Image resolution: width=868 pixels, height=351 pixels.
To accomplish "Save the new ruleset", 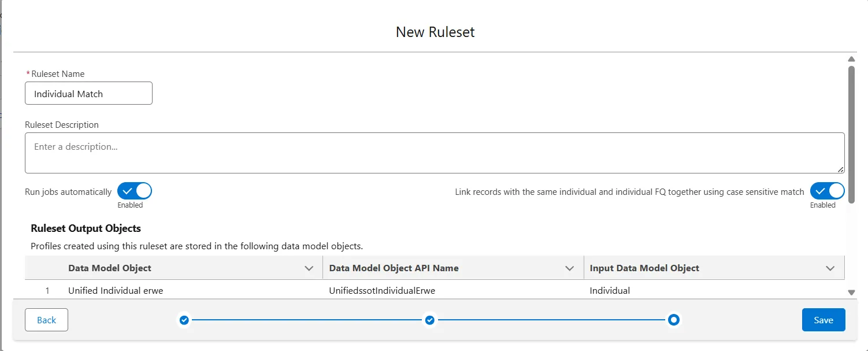I will [823, 320].
